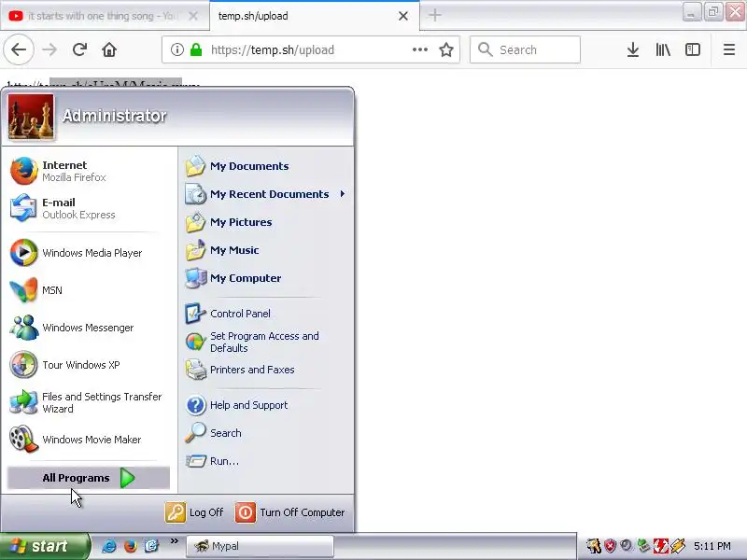Click the green secure connection padlock
747x560 pixels.
point(196,49)
